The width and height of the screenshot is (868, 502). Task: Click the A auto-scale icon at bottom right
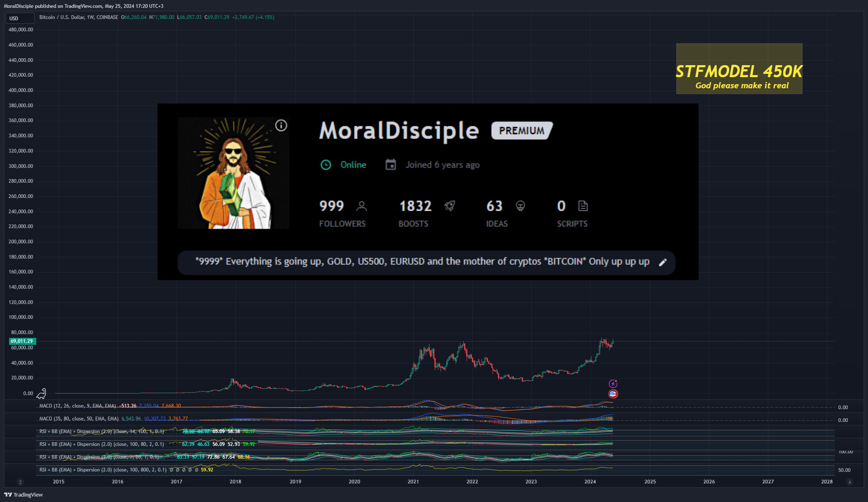[849, 482]
